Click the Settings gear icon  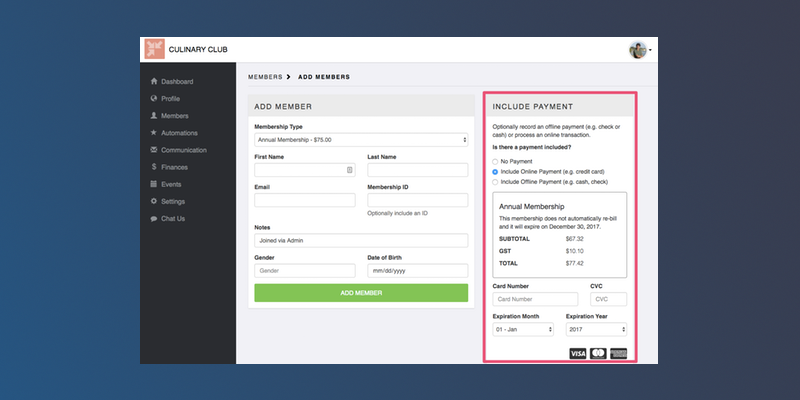[x=154, y=201]
